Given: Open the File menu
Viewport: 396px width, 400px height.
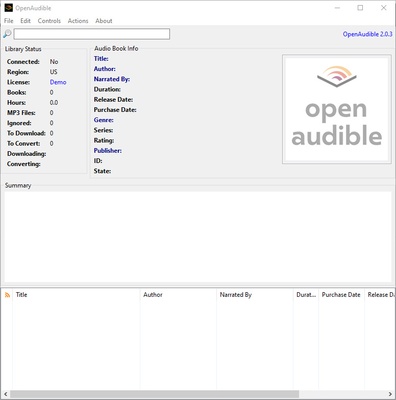Looking at the screenshot, I should (9, 21).
